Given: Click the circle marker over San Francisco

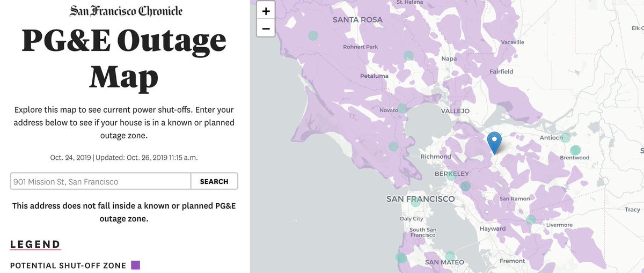Looking at the screenshot, I should click(x=415, y=202).
